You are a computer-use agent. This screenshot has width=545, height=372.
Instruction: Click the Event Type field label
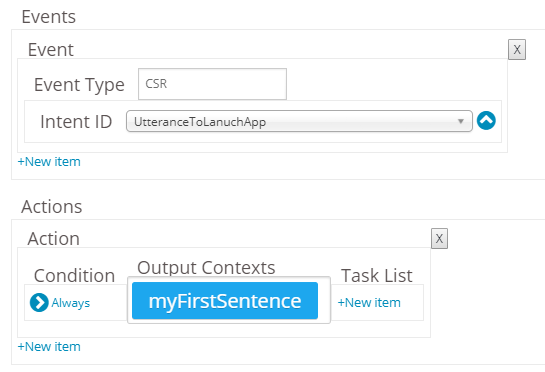[x=79, y=85]
